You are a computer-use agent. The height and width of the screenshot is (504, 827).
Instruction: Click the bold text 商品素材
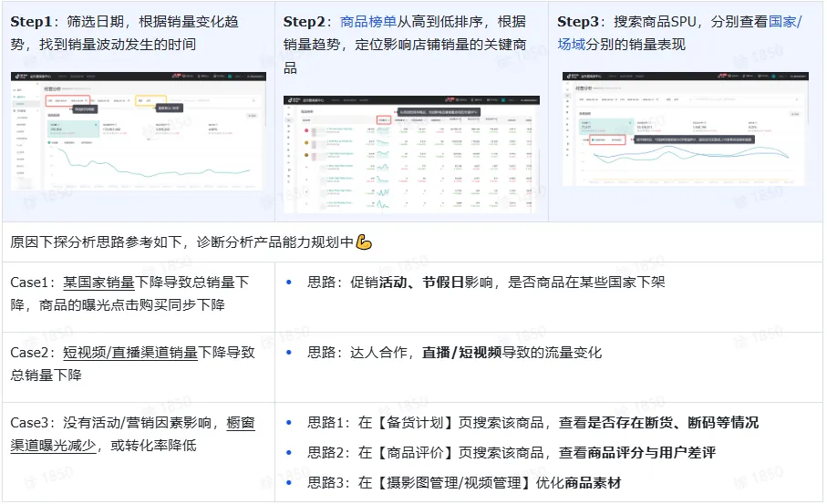(x=593, y=483)
